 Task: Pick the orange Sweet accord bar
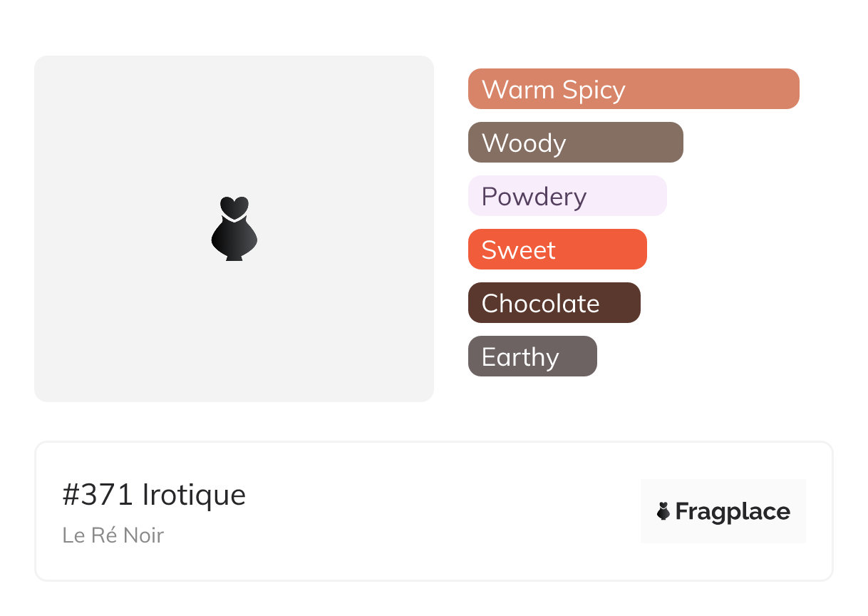point(557,250)
